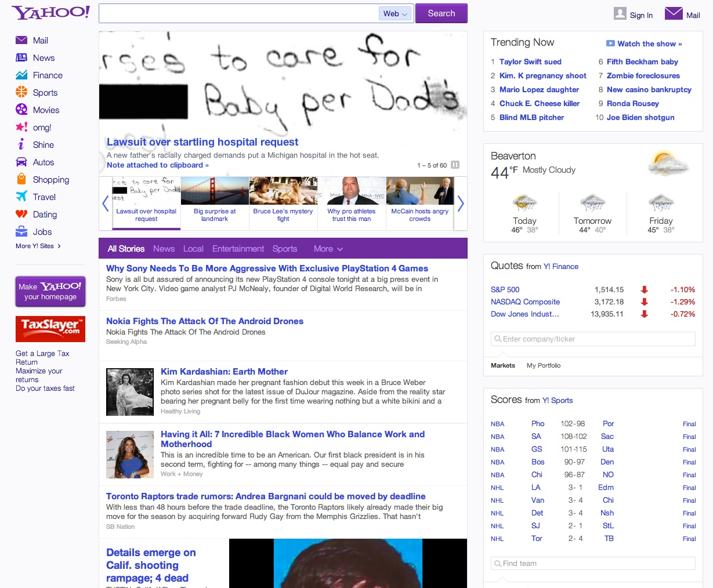
Task: Click the Enter company/ticker input field
Action: pos(593,339)
